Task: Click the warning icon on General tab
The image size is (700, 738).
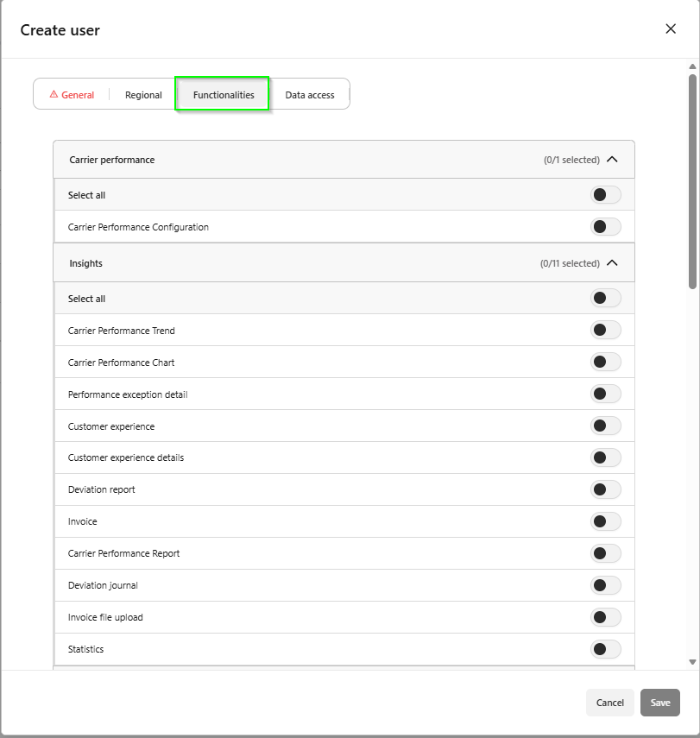Action: tap(54, 95)
